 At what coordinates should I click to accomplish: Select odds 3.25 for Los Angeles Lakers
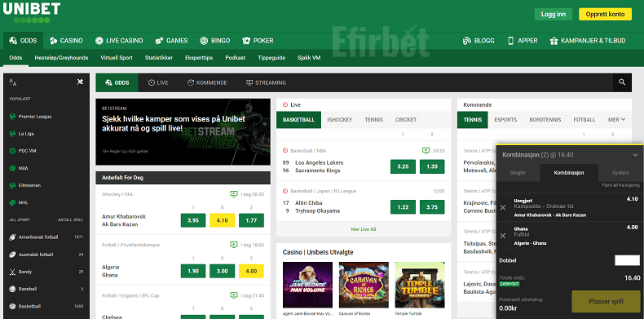[x=403, y=166]
